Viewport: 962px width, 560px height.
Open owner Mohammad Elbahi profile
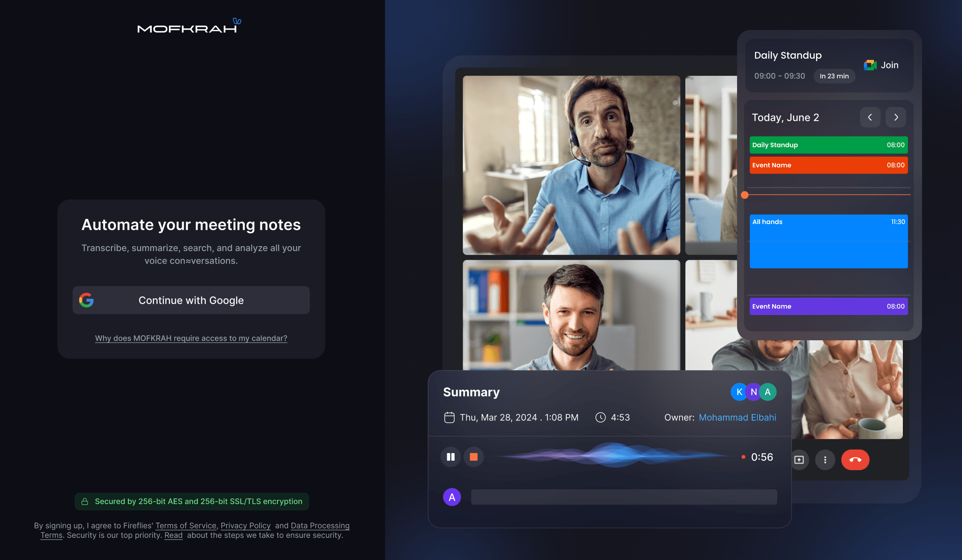point(737,417)
